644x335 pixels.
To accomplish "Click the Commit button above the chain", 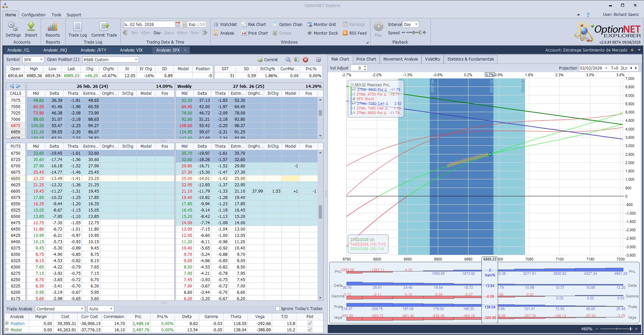I will click(268, 60).
